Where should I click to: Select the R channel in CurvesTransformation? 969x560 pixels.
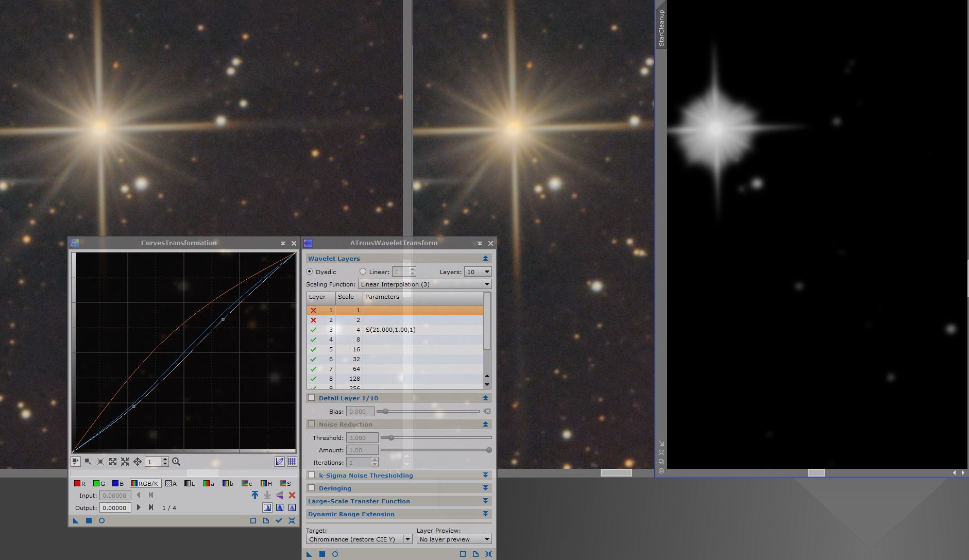[x=79, y=483]
